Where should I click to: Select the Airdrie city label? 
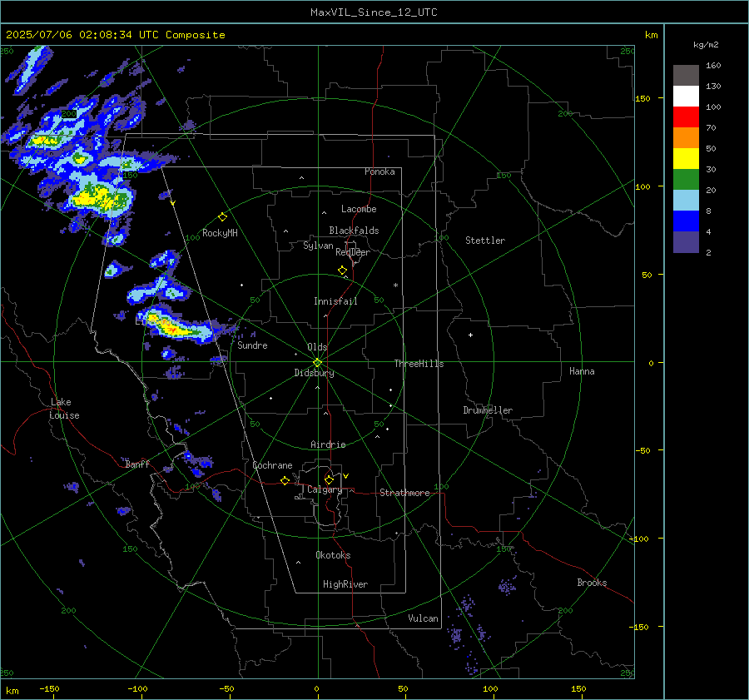pos(328,444)
